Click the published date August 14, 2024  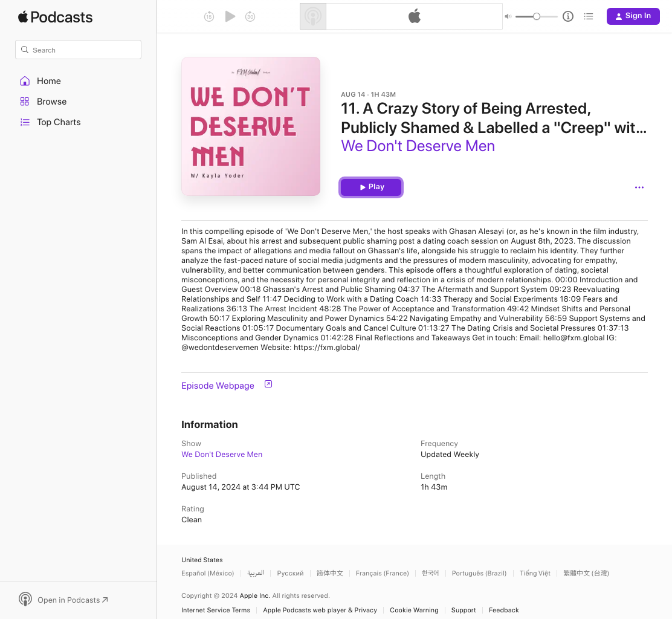tap(241, 487)
